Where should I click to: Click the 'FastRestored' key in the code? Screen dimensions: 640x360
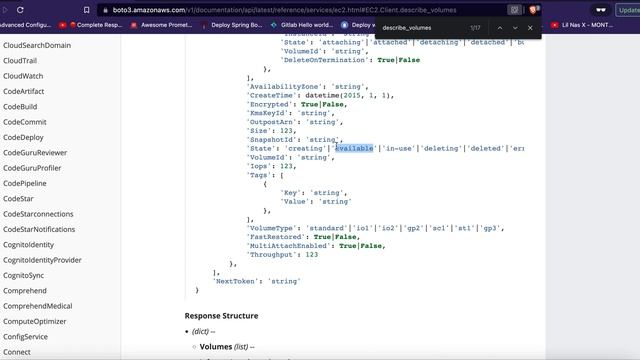coord(276,237)
